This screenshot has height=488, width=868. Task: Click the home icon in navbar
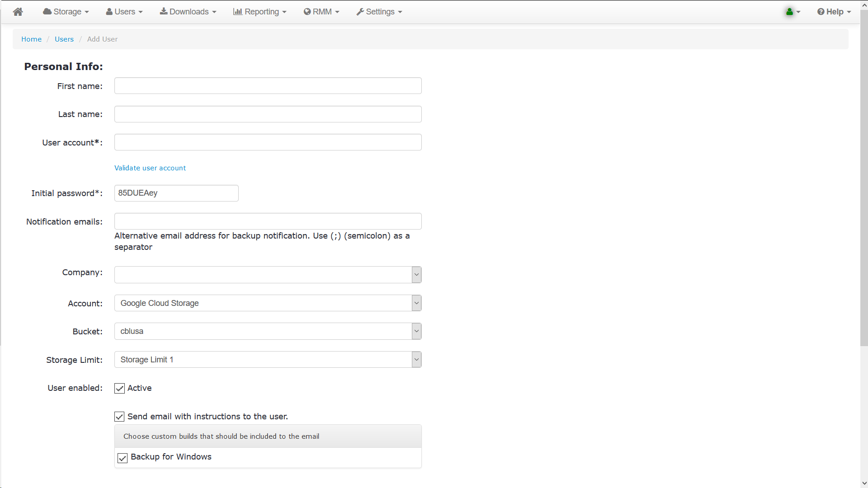[x=18, y=12]
